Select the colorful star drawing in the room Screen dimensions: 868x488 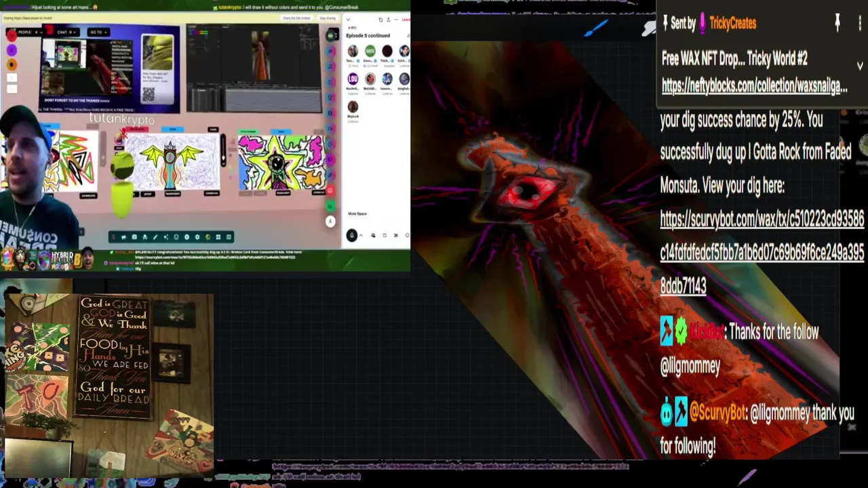[280, 163]
